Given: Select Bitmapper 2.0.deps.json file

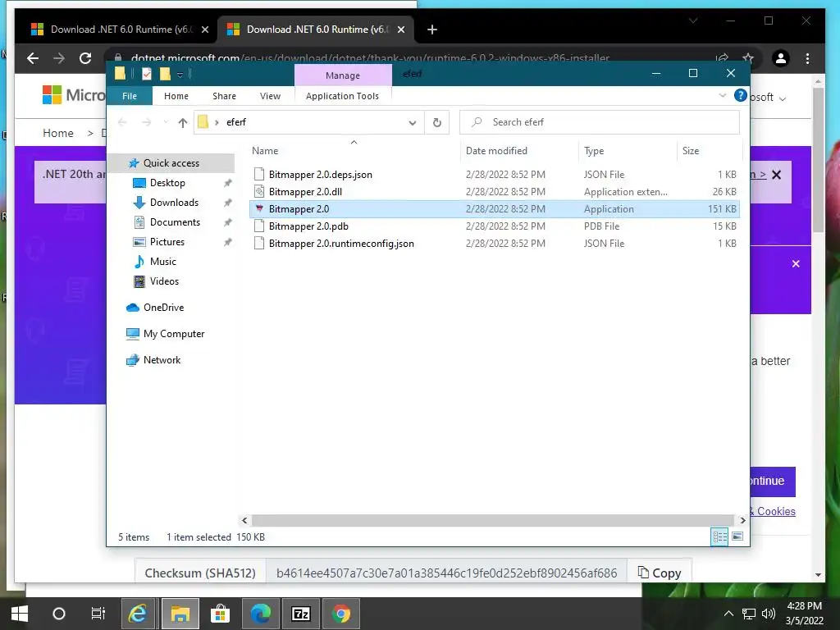Looking at the screenshot, I should click(495, 175).
